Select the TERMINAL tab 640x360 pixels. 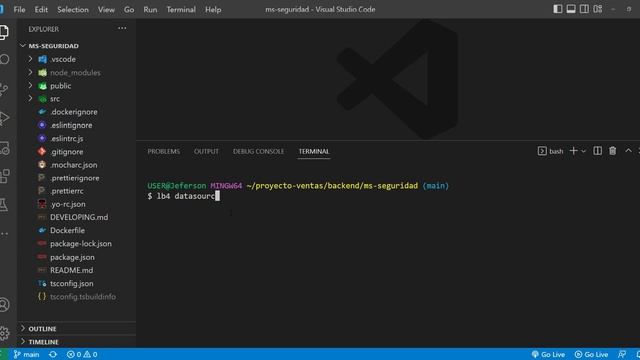pos(314,151)
